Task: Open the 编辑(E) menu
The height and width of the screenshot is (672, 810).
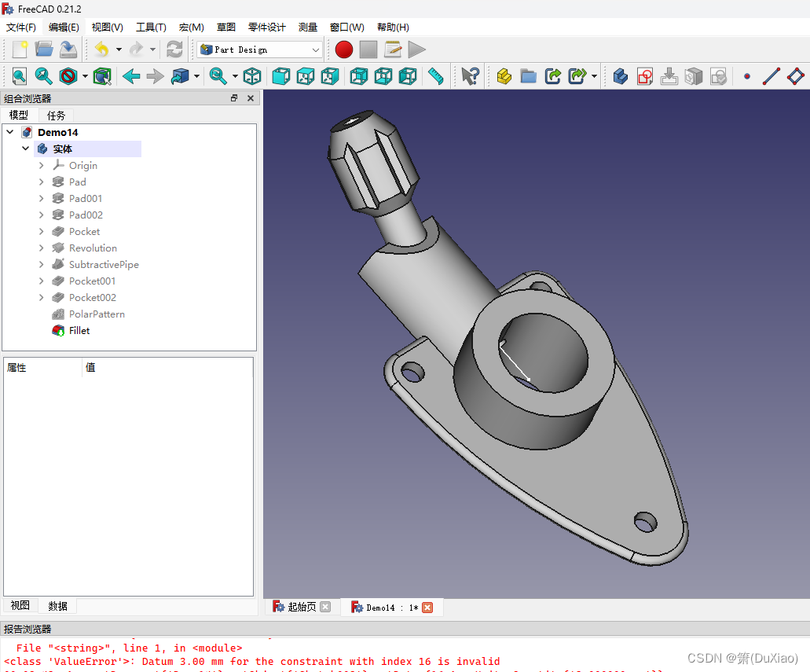Action: tap(64, 28)
